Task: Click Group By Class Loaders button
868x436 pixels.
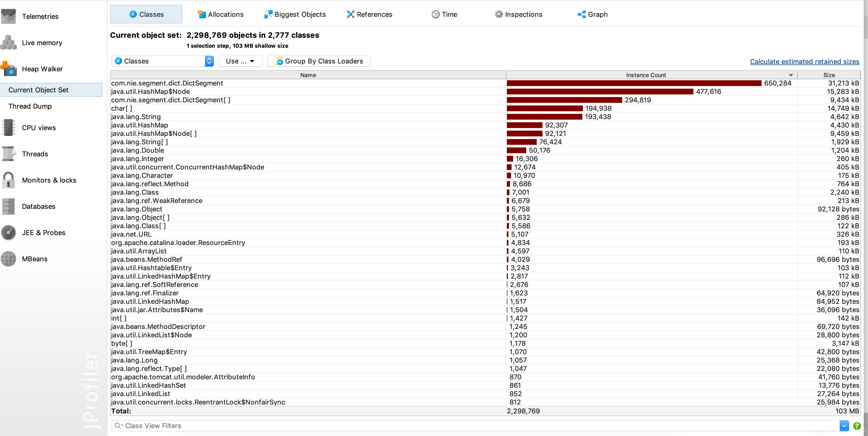Action: pos(319,61)
